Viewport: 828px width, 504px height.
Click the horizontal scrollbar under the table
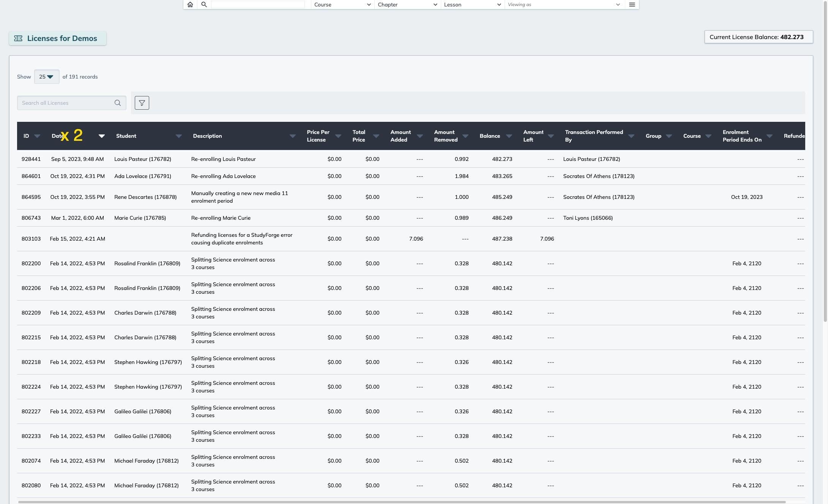[x=402, y=502]
